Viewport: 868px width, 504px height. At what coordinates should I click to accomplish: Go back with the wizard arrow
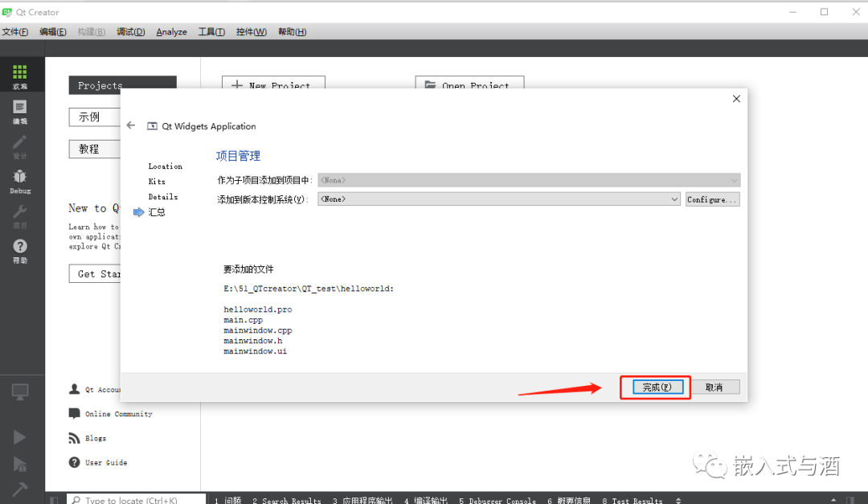pyautogui.click(x=131, y=125)
